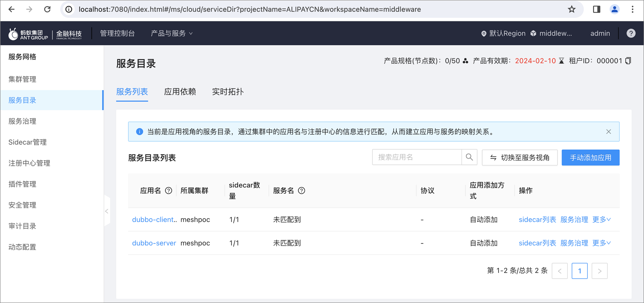Click hourglass icon next to expiry date
This screenshot has height=303, width=644.
pyautogui.click(x=561, y=61)
